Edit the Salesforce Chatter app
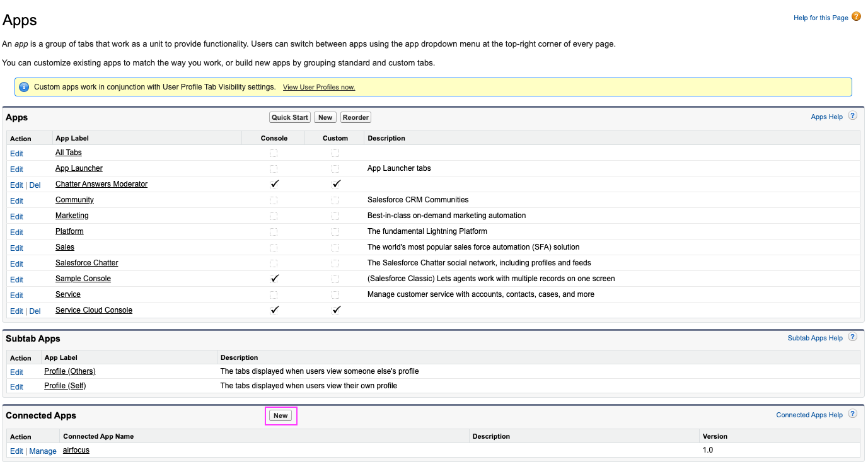Screen dimensions: 868x474 click(x=16, y=263)
